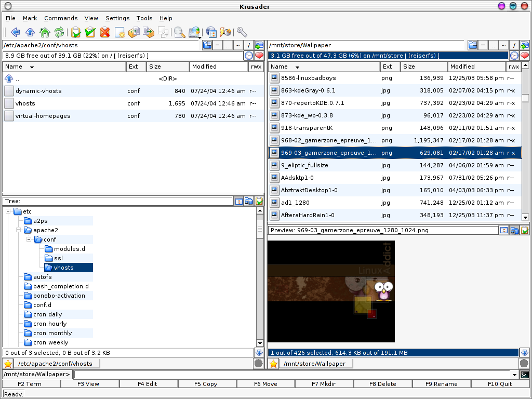
Task: Open command line history dropdown
Action: tap(514, 375)
